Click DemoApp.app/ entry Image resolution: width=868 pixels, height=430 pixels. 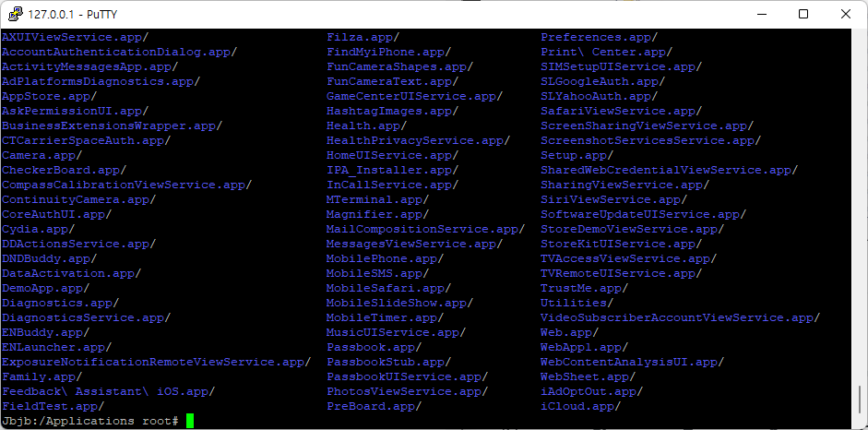tap(45, 288)
